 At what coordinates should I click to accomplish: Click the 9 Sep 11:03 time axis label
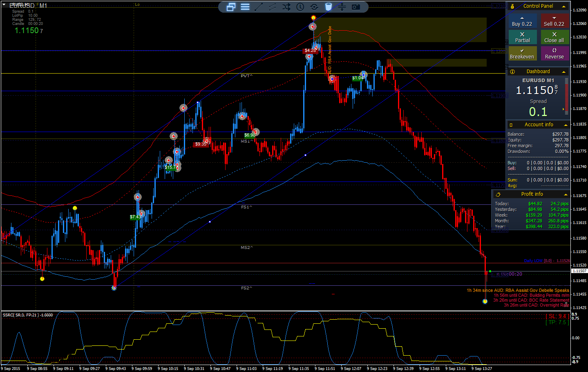[247, 369]
